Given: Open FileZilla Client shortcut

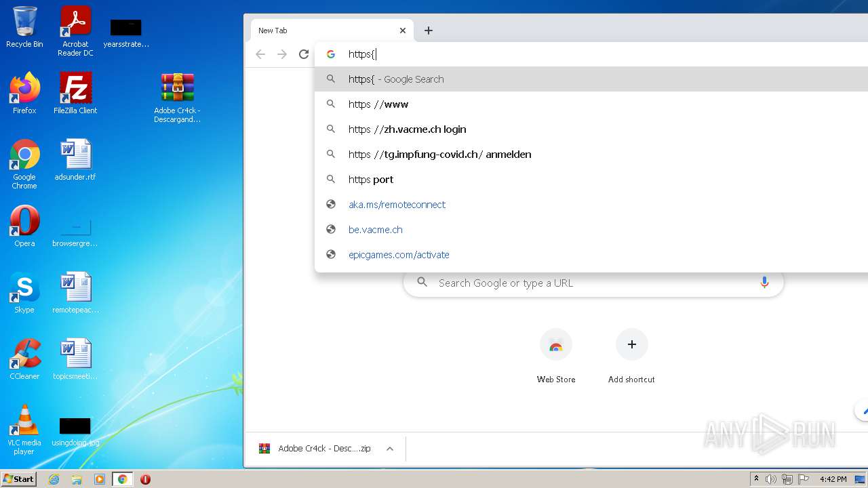Looking at the screenshot, I should (x=75, y=93).
